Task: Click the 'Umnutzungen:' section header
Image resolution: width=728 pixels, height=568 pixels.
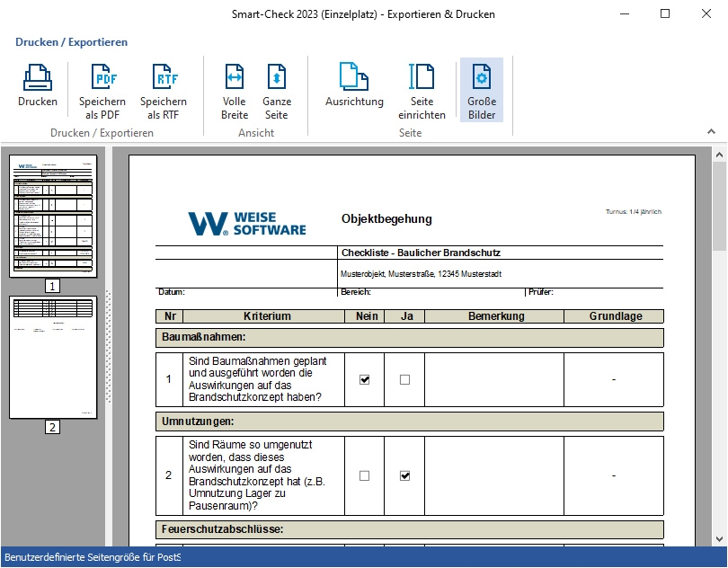Action: point(410,422)
